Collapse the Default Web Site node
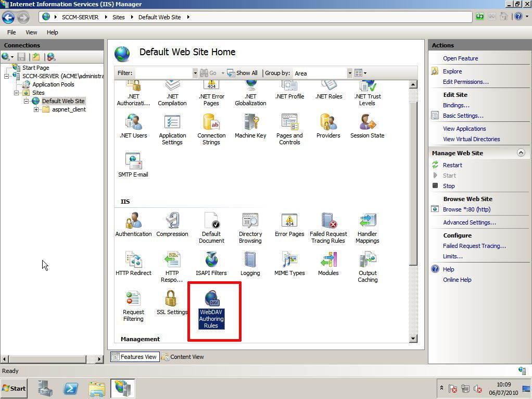Image resolution: width=532 pixels, height=399 pixels. click(x=26, y=101)
